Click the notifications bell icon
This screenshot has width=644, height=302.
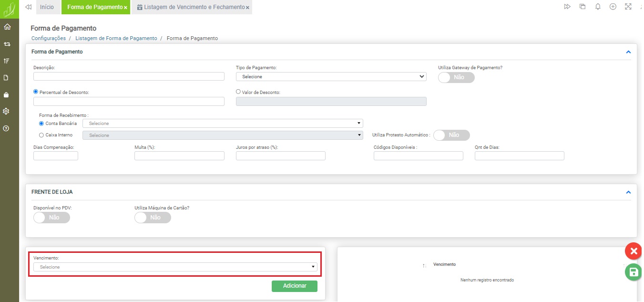pyautogui.click(x=598, y=7)
